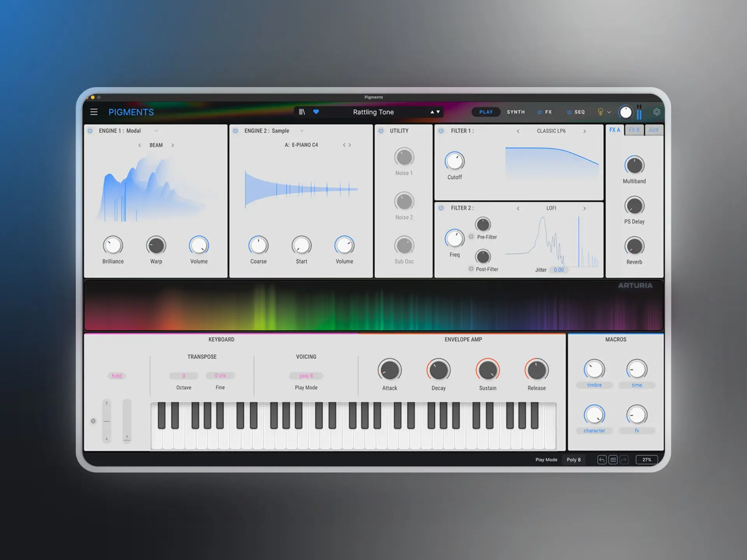
Task: Open the hamburger main menu
Action: pos(94,112)
